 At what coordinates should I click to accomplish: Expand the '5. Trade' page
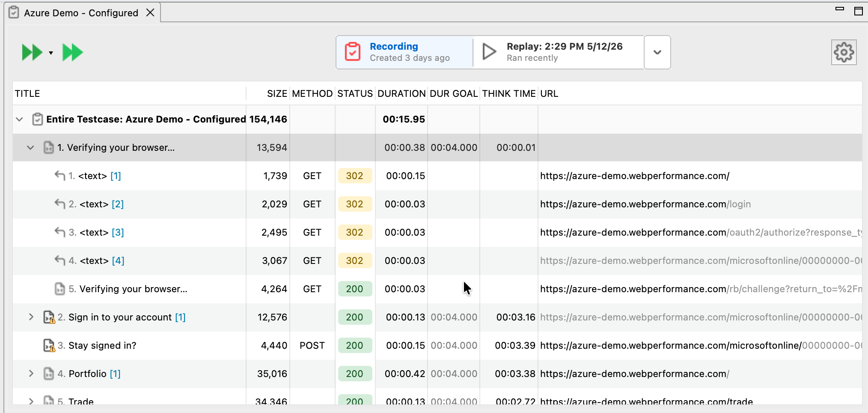[x=31, y=401]
